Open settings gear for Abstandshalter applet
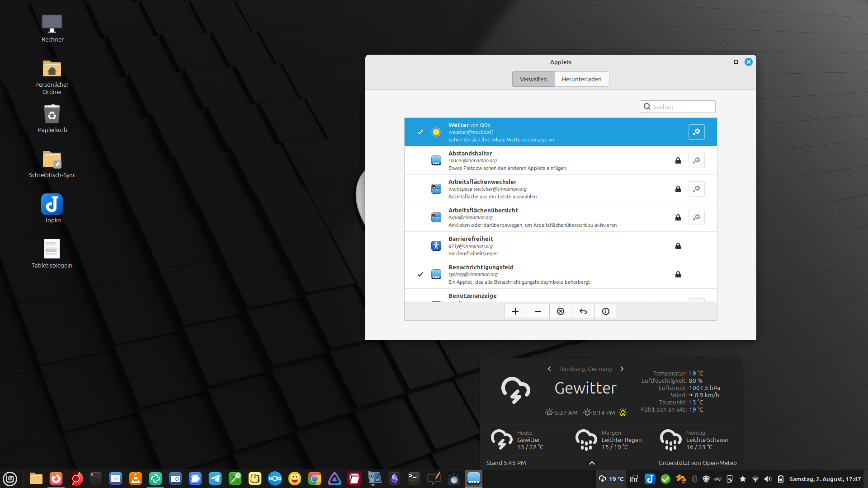 (696, 160)
